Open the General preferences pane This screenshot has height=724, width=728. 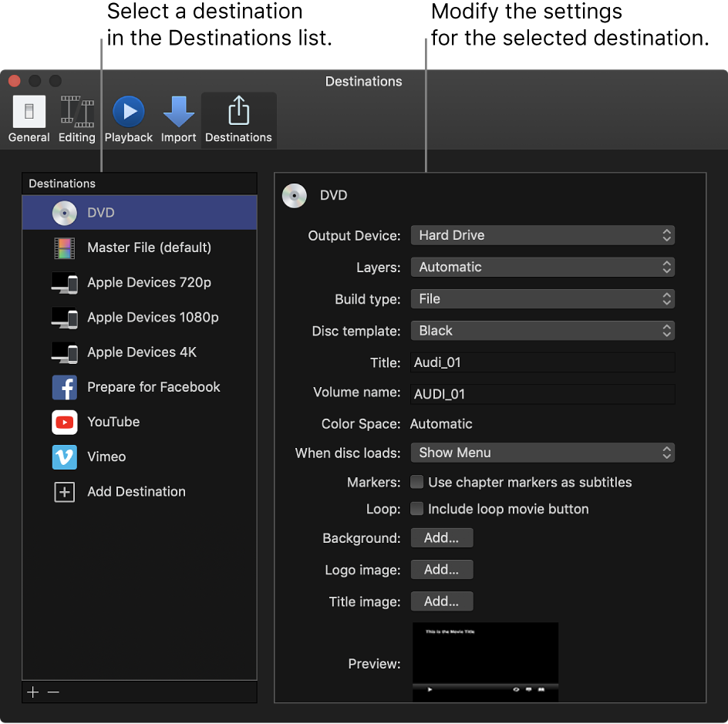29,120
